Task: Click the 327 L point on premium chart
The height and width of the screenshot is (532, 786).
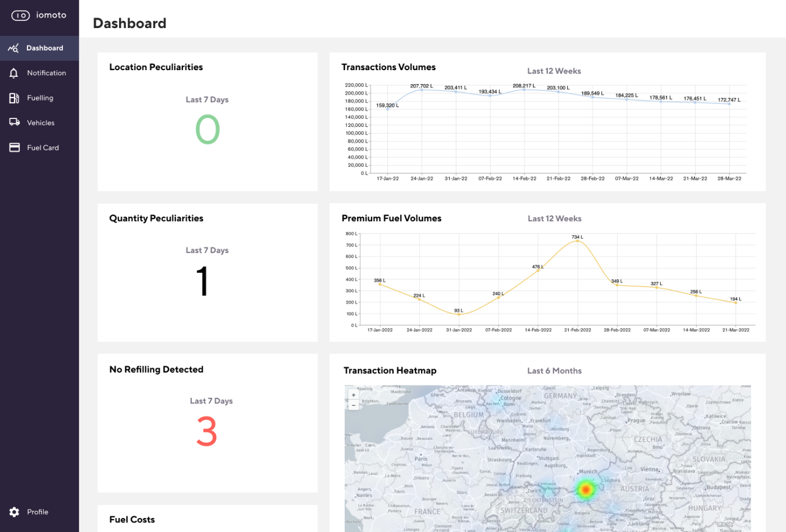Action: click(657, 288)
